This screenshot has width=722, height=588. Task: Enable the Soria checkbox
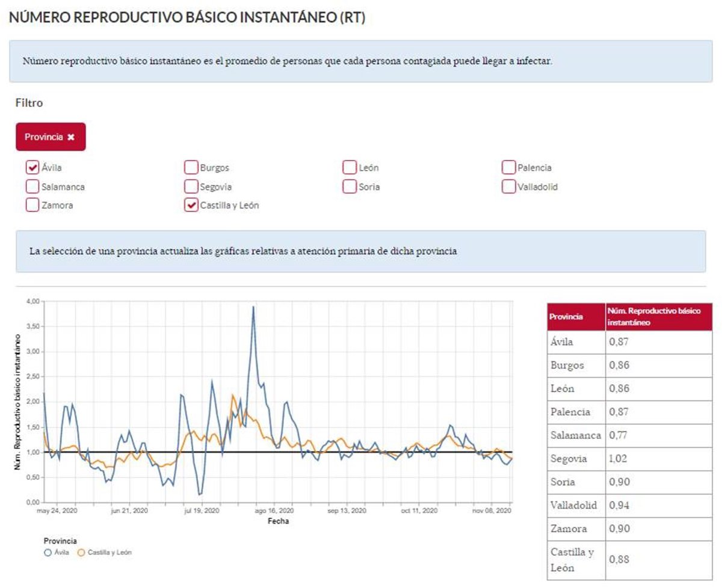(349, 186)
